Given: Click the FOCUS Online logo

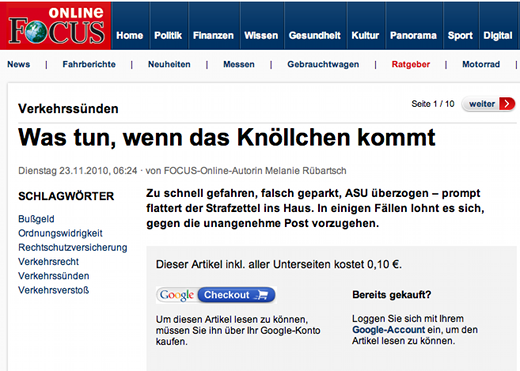Looking at the screenshot, I should pos(55,26).
